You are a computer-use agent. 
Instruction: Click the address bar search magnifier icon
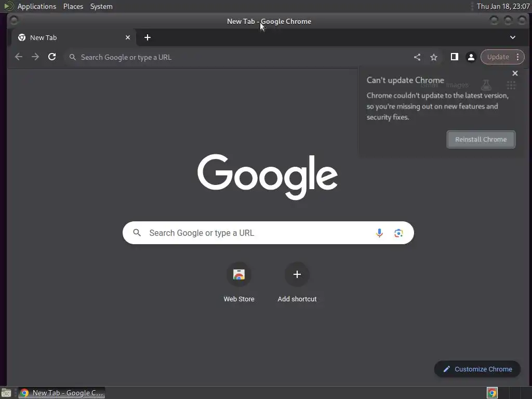click(x=73, y=57)
